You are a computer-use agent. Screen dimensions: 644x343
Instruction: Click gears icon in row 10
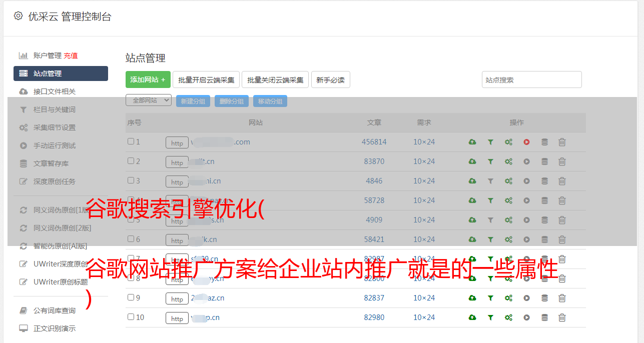click(508, 317)
